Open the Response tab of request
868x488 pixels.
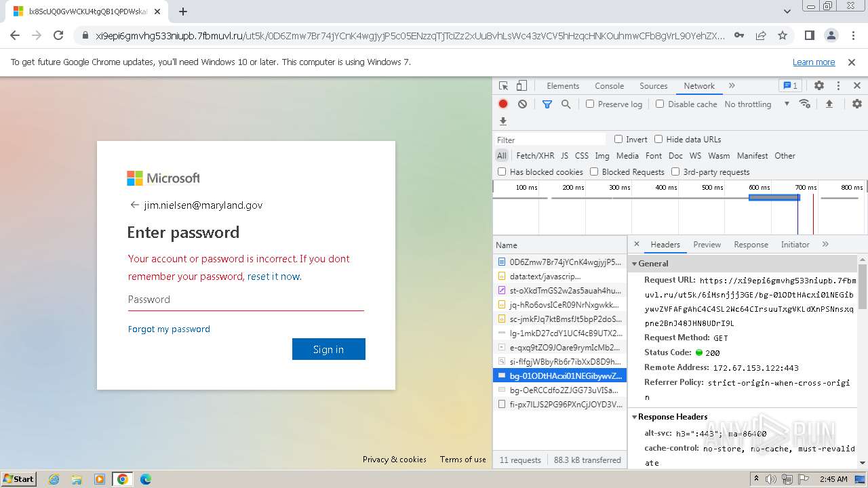[751, 244]
